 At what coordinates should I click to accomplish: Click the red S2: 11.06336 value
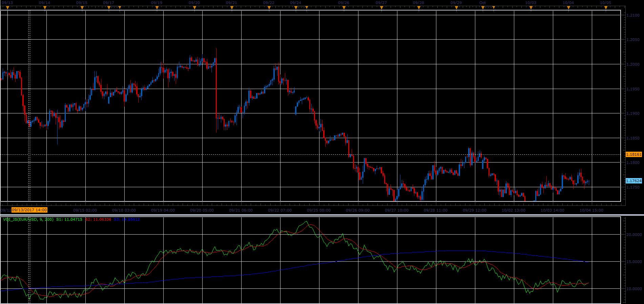coord(98,219)
